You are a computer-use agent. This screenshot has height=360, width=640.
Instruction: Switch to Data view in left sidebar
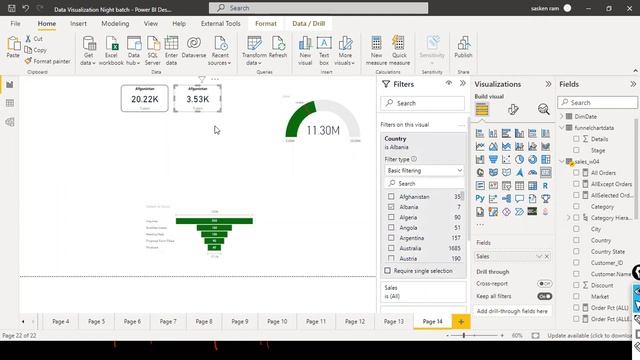pyautogui.click(x=10, y=103)
